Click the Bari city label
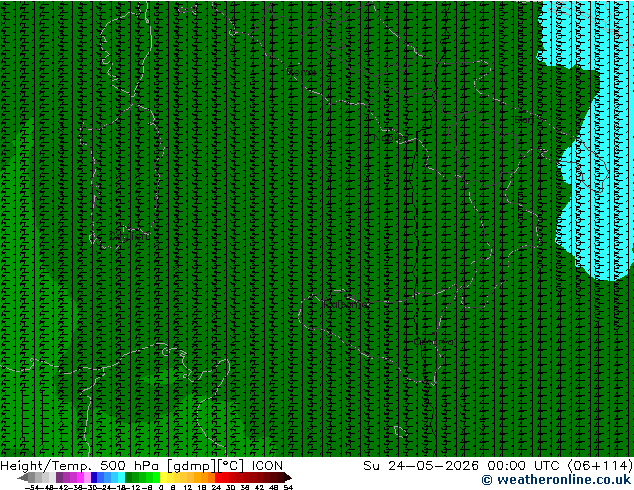The image size is (634, 490). (x=524, y=120)
